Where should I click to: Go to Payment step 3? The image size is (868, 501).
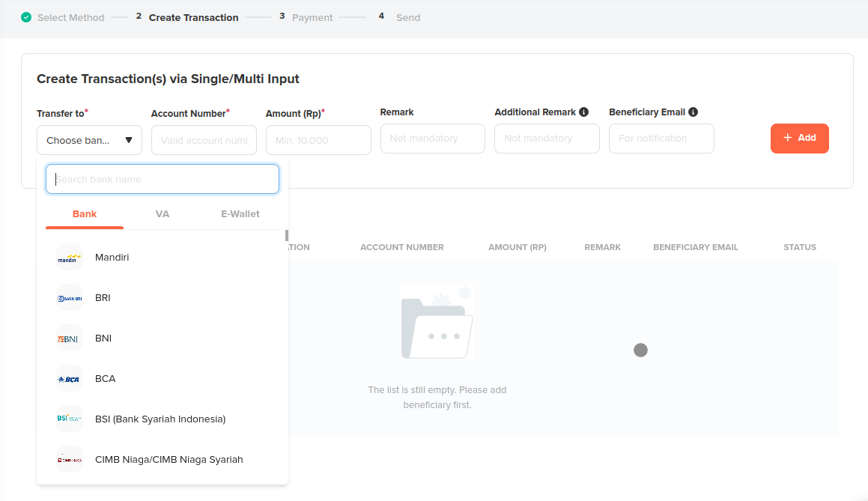click(312, 17)
